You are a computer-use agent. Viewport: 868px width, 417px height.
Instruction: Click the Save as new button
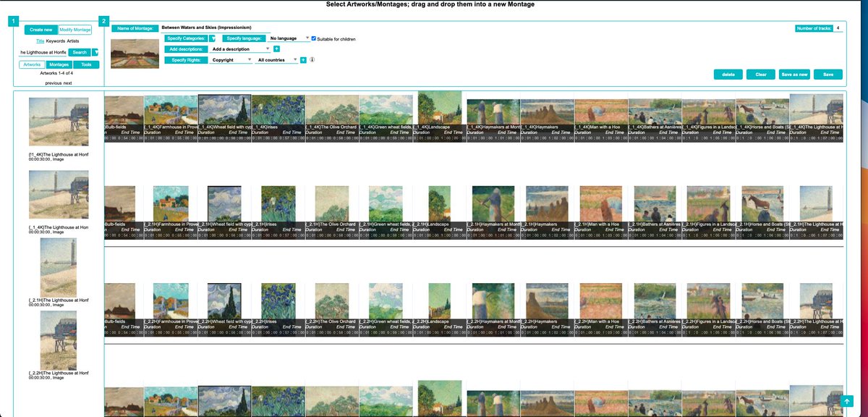pyautogui.click(x=793, y=75)
